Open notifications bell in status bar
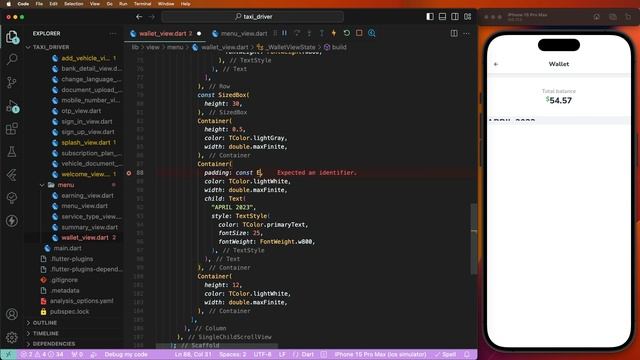This screenshot has height=360, width=640. click(467, 354)
